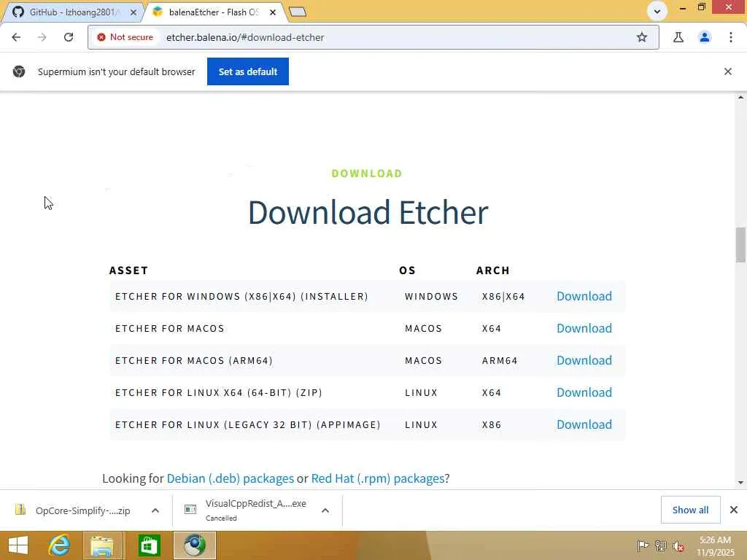
Task: Select the 'ETCHER FOR WINDOWS (X86|X64) (INSTALLER)' text
Action: coord(241,296)
